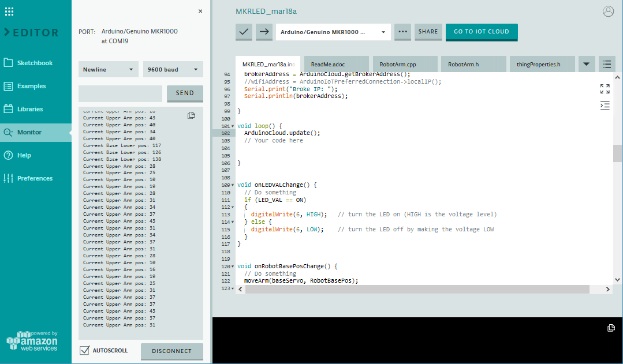Screen dimensions: 623x364
Task: Collapse the loop function fold arrow
Action: tap(233, 126)
